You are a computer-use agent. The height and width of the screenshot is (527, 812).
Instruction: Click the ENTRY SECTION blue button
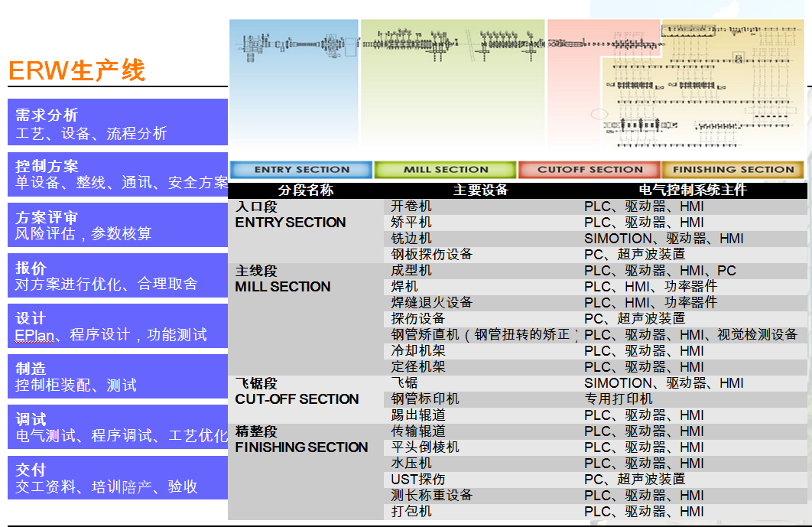301,170
